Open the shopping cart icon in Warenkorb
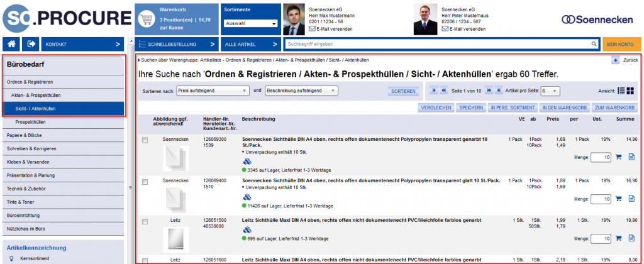The width and height of the screenshot is (644, 264). coord(146,19)
